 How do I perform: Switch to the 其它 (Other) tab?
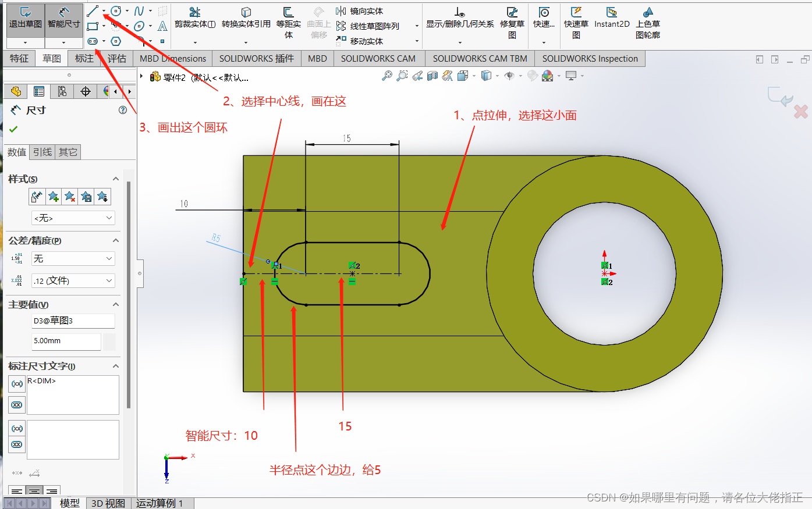click(x=68, y=152)
